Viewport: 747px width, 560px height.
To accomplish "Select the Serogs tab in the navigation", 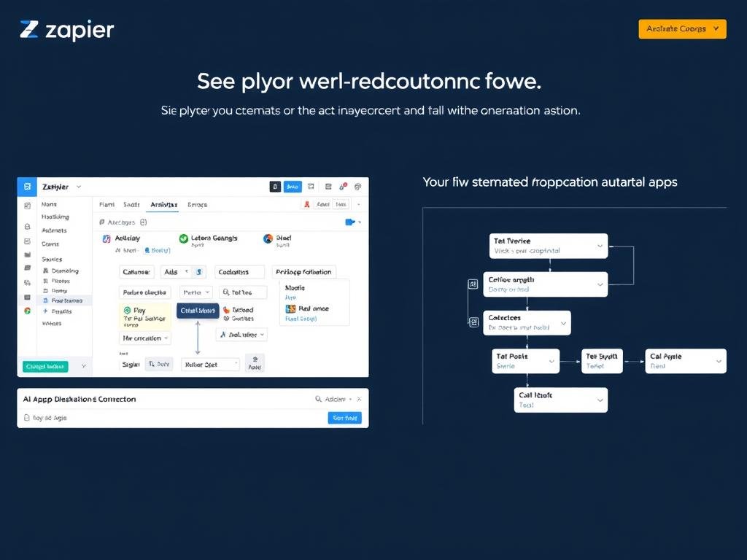I will coord(197,205).
